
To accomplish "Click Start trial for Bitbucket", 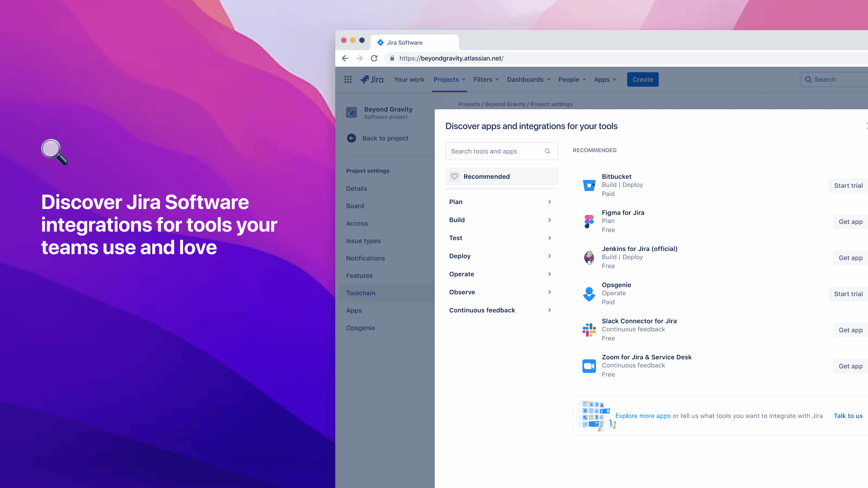I will coord(848,186).
